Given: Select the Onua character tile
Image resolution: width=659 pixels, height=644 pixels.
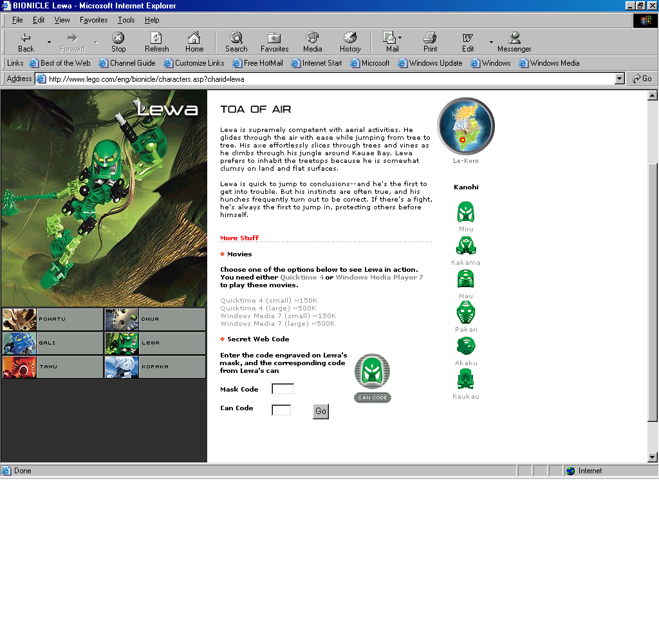Looking at the screenshot, I should point(155,319).
